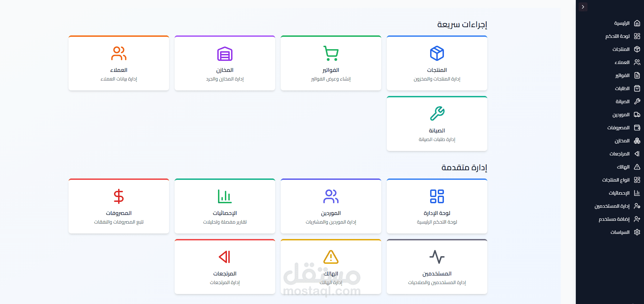
Task: Open الإحصائيات card title in advanced management
Action: [x=225, y=213]
